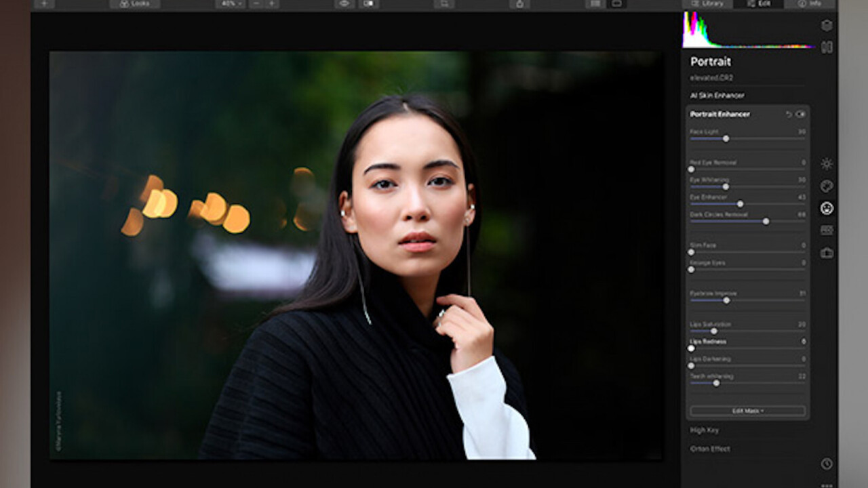Switch to the Library tab
Viewport: 868px width, 488px height.
[x=707, y=3]
